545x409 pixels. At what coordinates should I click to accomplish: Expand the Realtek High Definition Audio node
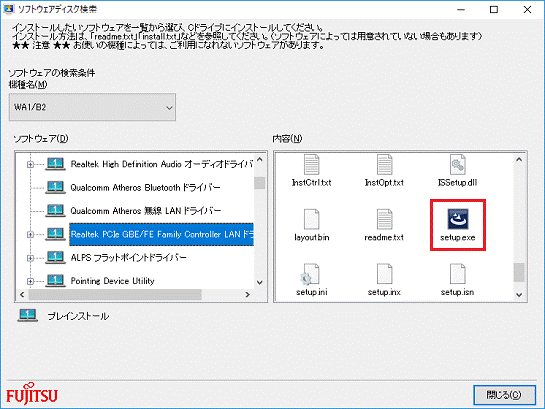30,164
